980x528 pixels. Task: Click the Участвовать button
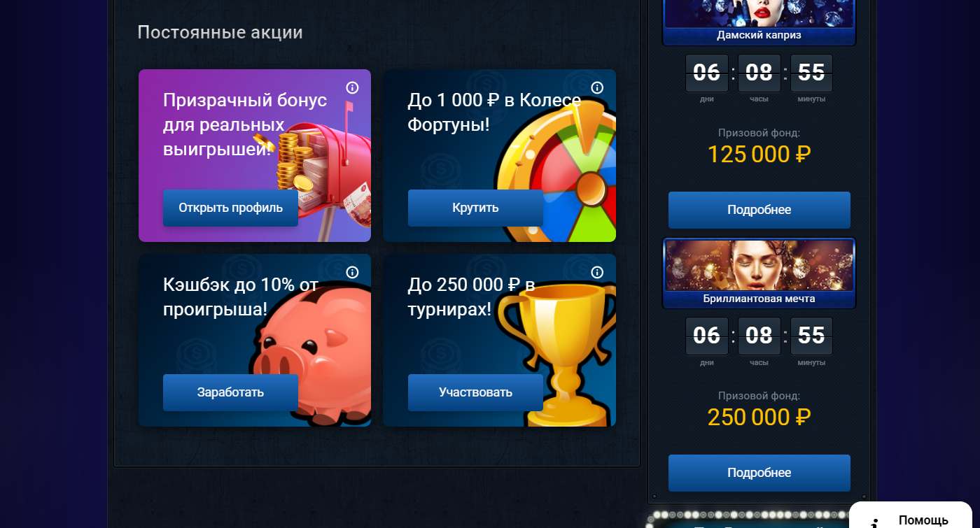[475, 392]
